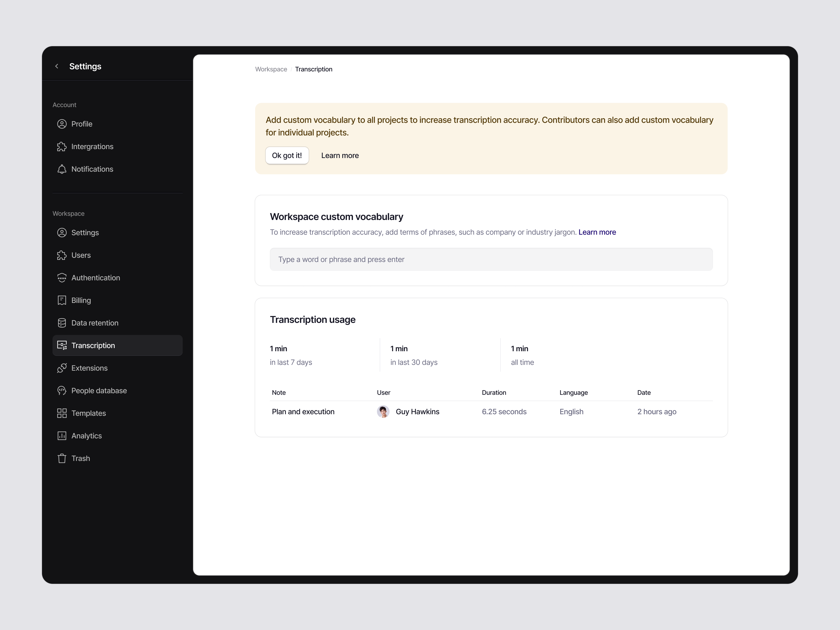Screen dimensions: 840x630
Task: Open People database via the head icon
Action: 62,390
